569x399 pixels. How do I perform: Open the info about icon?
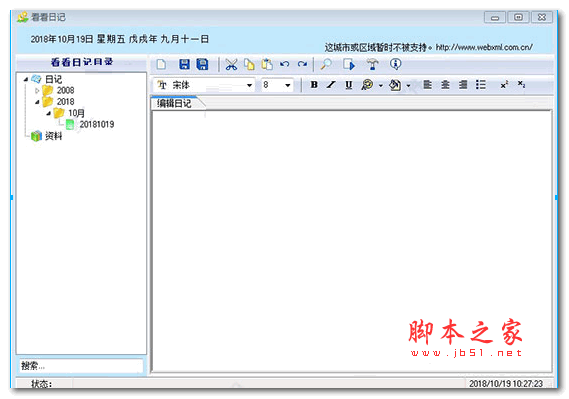point(395,64)
